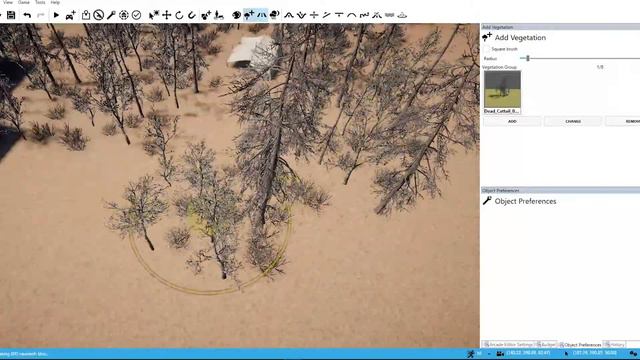Switch to the Budget tab
Screen dimensions: 640x360
[x=546, y=344]
